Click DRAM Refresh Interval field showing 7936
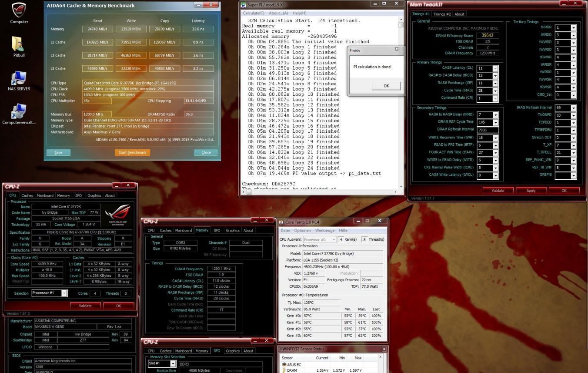This screenshot has width=588, height=373. click(488, 130)
